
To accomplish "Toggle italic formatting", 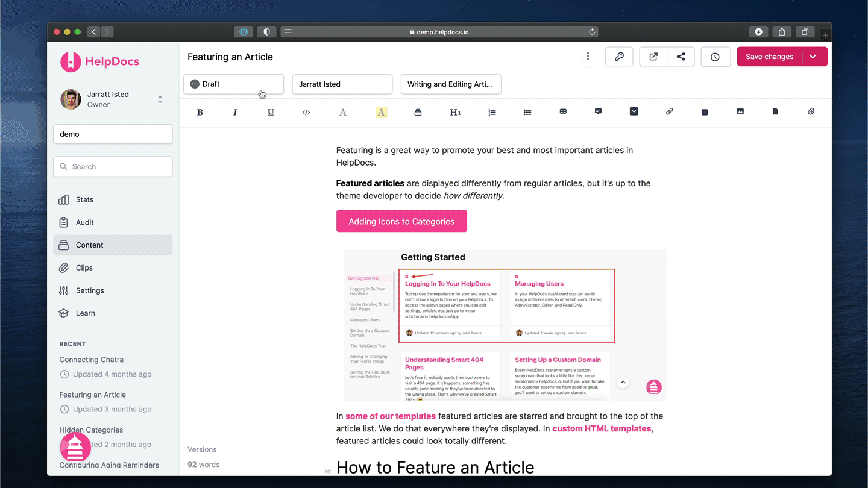I will tap(235, 112).
